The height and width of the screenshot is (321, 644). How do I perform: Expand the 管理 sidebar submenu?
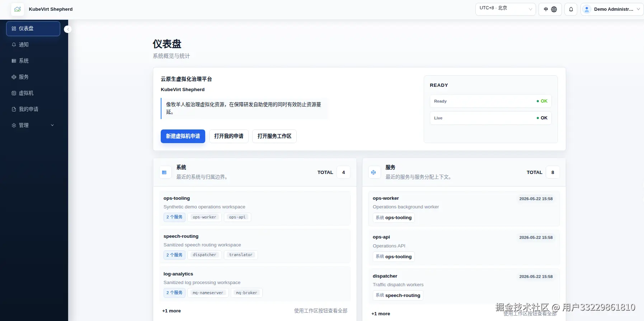(33, 125)
